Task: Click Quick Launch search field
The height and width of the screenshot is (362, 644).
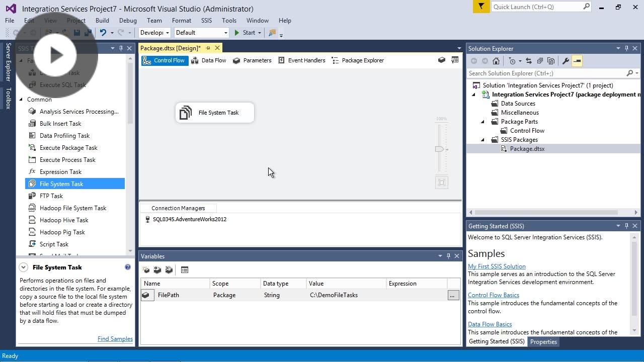Action: click(x=536, y=7)
